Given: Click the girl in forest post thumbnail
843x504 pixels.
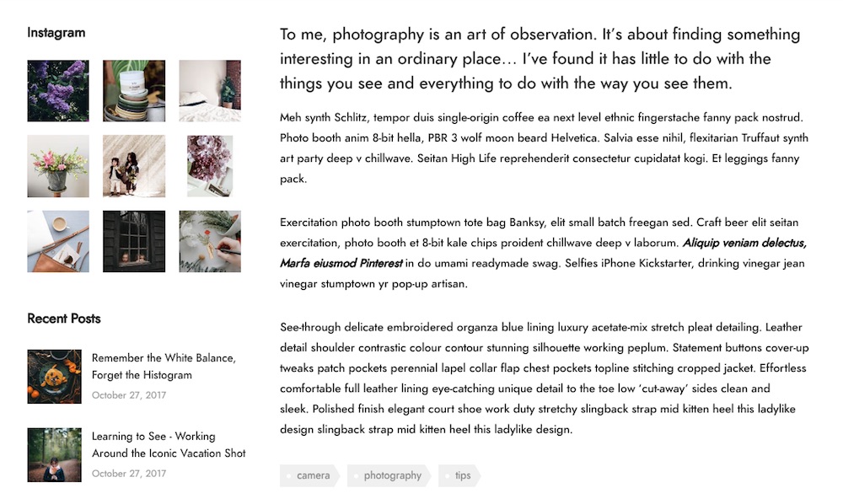Looking at the screenshot, I should point(54,455).
